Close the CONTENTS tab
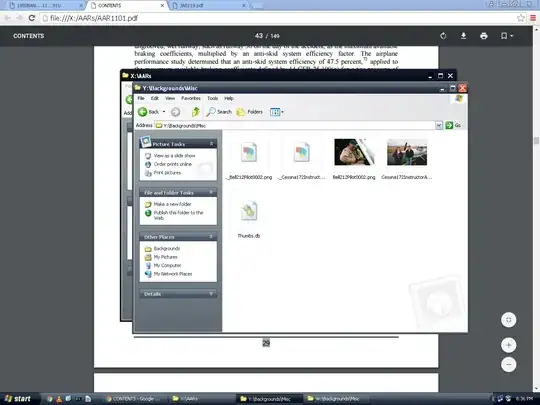This screenshot has height=405, width=540. click(162, 6)
